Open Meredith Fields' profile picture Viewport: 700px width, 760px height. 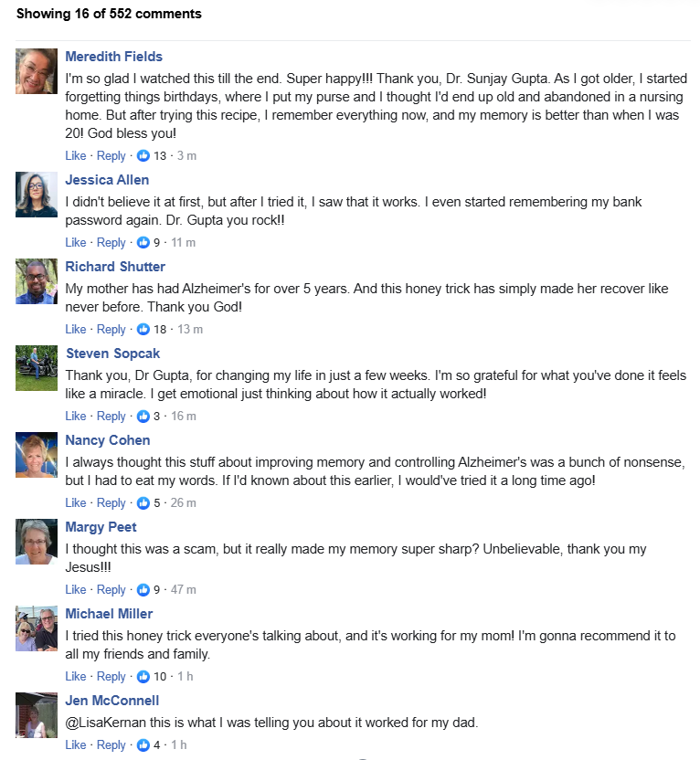tap(37, 70)
